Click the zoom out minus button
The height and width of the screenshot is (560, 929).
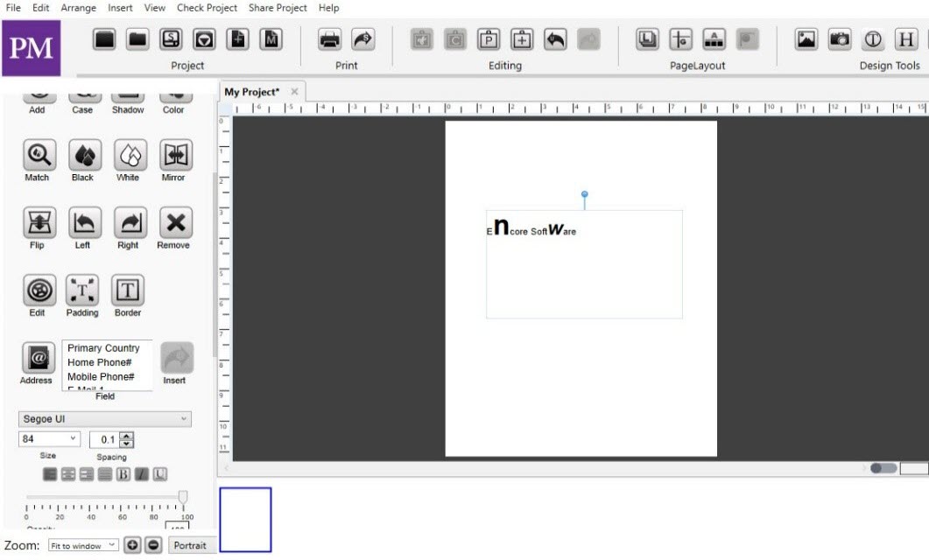click(x=153, y=544)
